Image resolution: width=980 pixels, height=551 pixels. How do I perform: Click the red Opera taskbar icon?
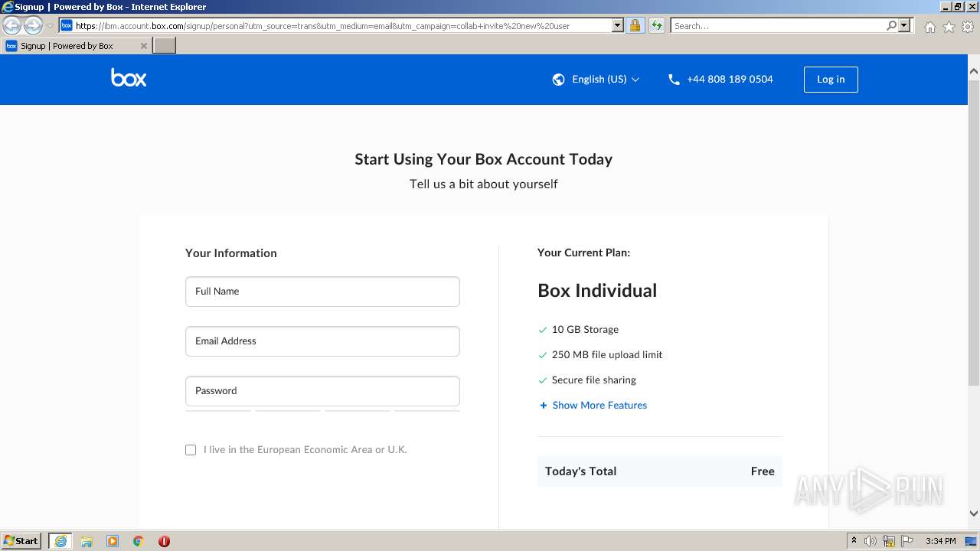[x=164, y=541]
